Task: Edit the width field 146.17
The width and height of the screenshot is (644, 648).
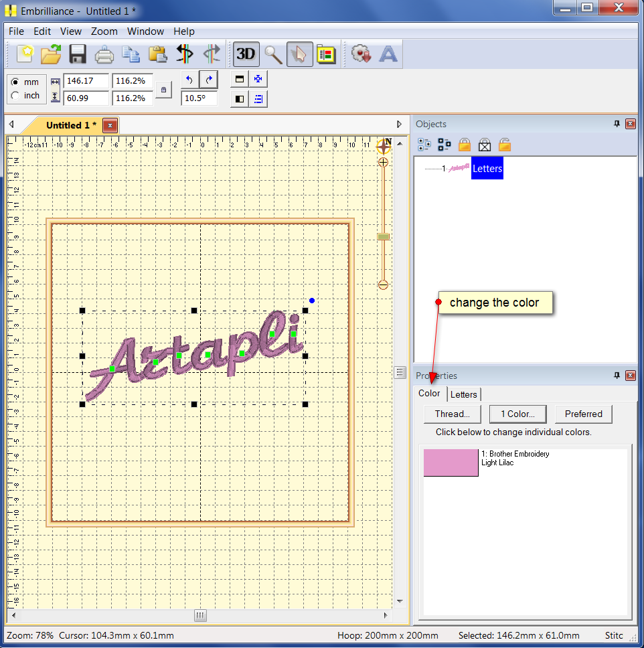Action: tap(86, 80)
